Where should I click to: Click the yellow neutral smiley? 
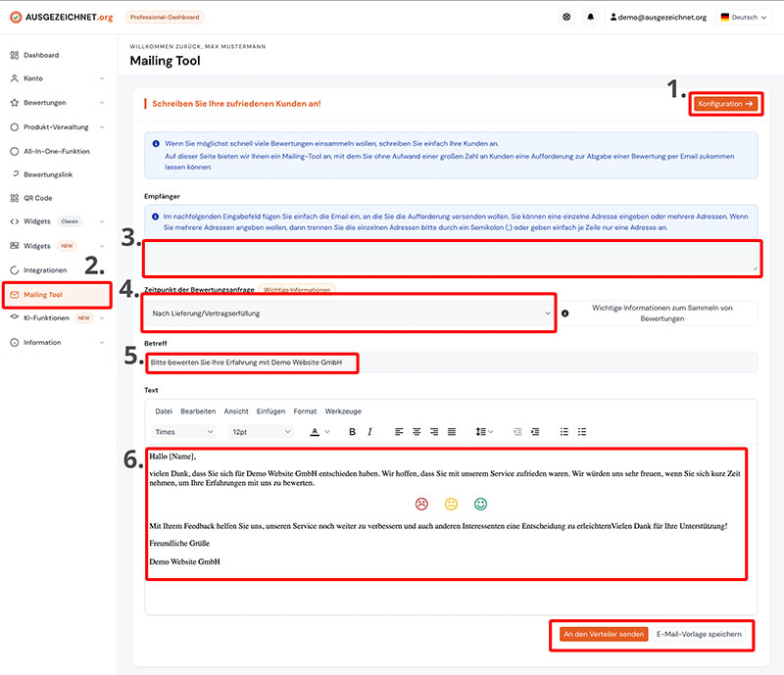[x=451, y=504]
